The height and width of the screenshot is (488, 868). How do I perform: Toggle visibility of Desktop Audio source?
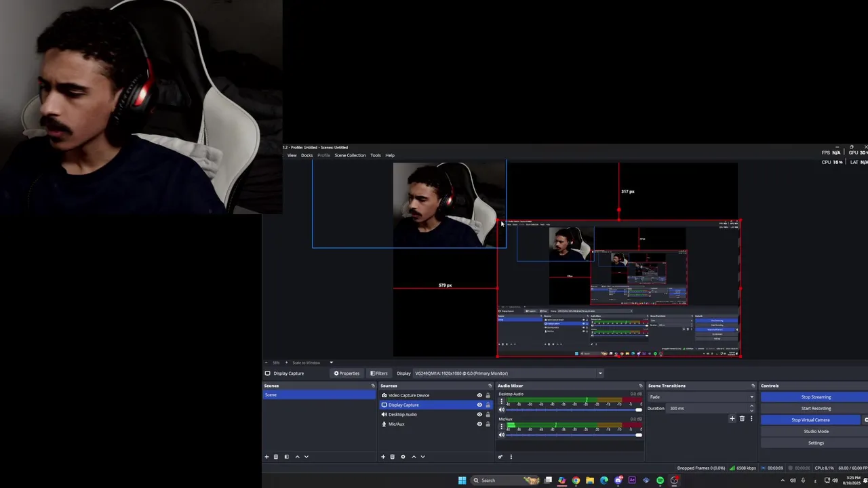point(479,415)
